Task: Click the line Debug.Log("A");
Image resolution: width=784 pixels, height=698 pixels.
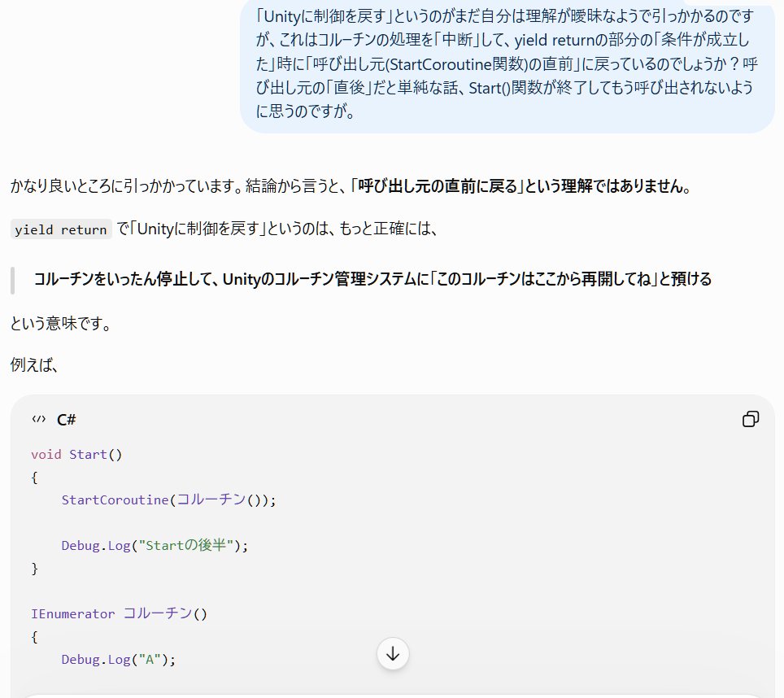Action: (119, 660)
